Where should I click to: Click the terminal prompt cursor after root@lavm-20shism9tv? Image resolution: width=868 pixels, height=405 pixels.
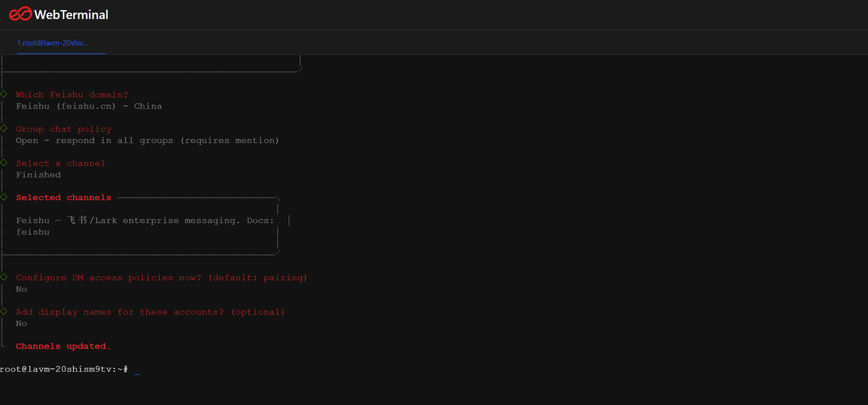click(137, 370)
